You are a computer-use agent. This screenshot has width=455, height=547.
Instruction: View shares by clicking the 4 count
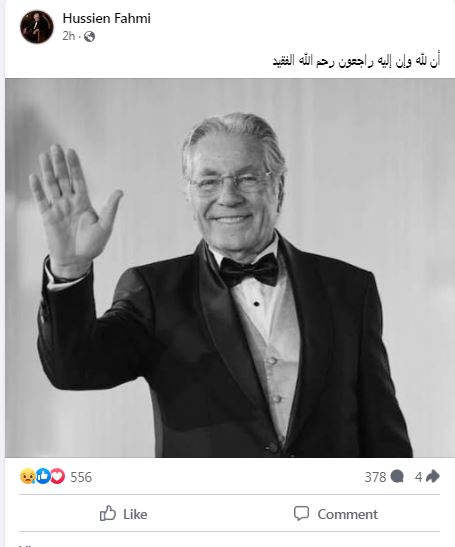point(418,477)
